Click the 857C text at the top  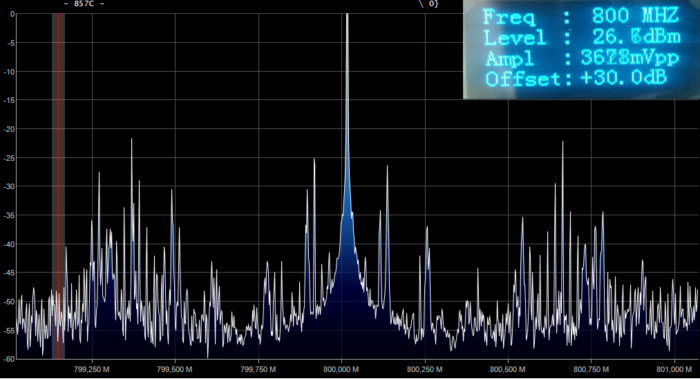coord(84,4)
